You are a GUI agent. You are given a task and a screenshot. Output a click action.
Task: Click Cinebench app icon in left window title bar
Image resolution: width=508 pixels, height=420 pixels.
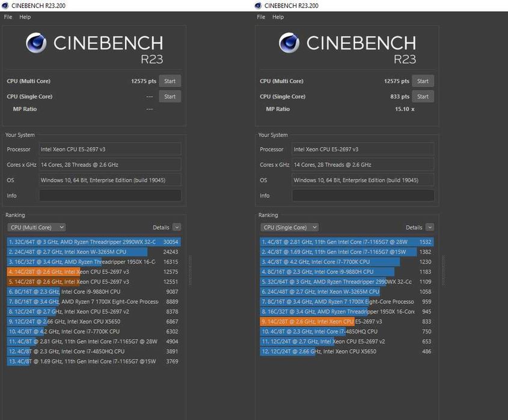pos(5,5)
